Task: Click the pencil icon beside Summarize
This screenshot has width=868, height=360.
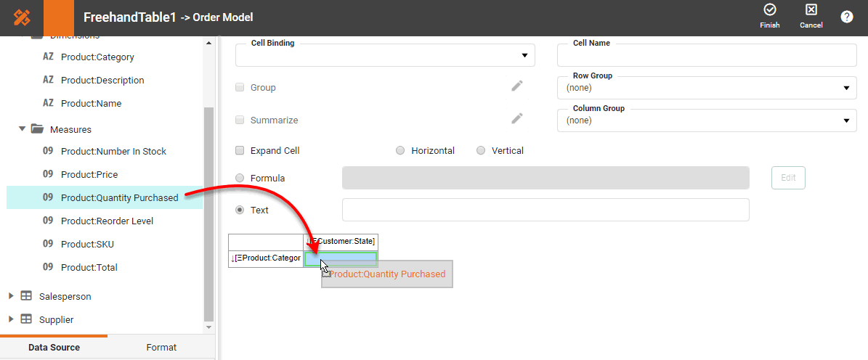Action: [517, 119]
